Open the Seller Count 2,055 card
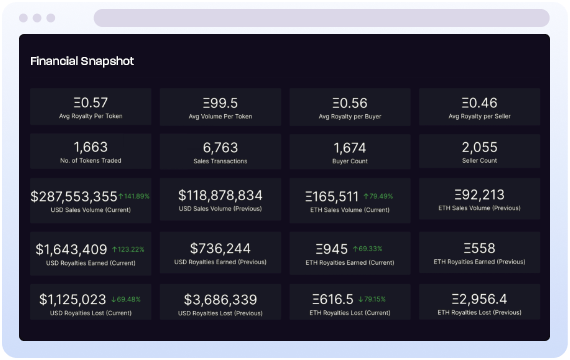 click(479, 151)
